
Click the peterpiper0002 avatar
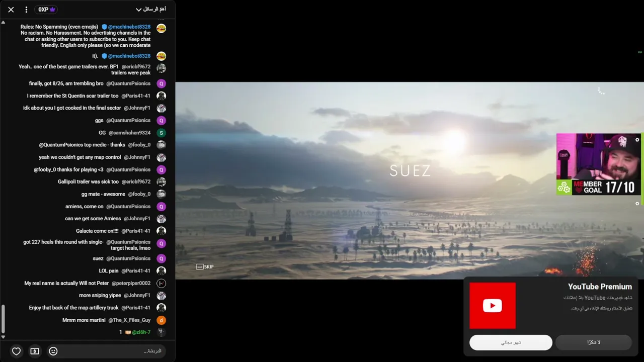pyautogui.click(x=161, y=283)
